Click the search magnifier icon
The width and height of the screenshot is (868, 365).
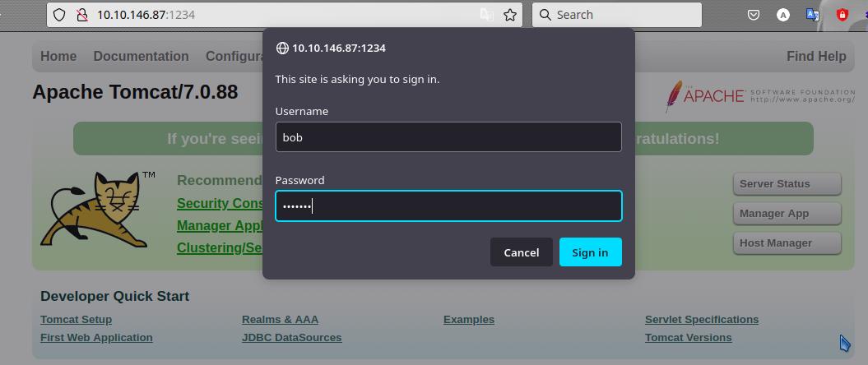[x=545, y=15]
